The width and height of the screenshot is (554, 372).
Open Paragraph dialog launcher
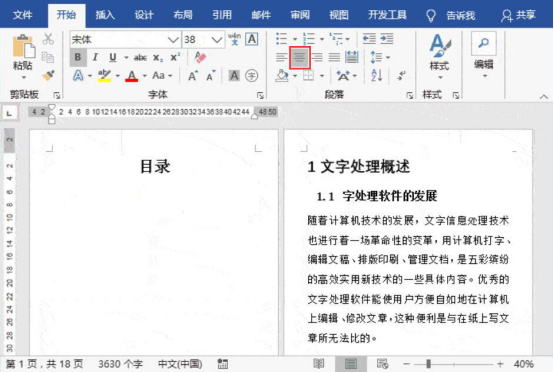[409, 95]
